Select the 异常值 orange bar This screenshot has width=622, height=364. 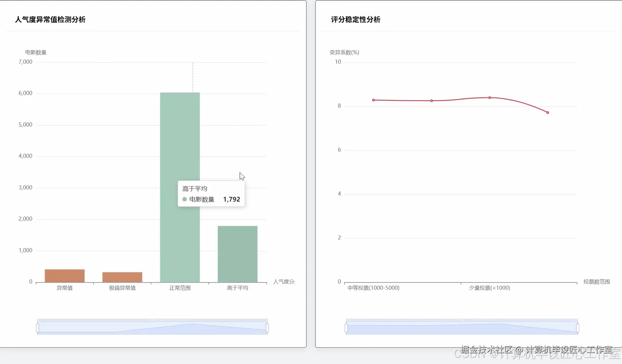coord(64,275)
